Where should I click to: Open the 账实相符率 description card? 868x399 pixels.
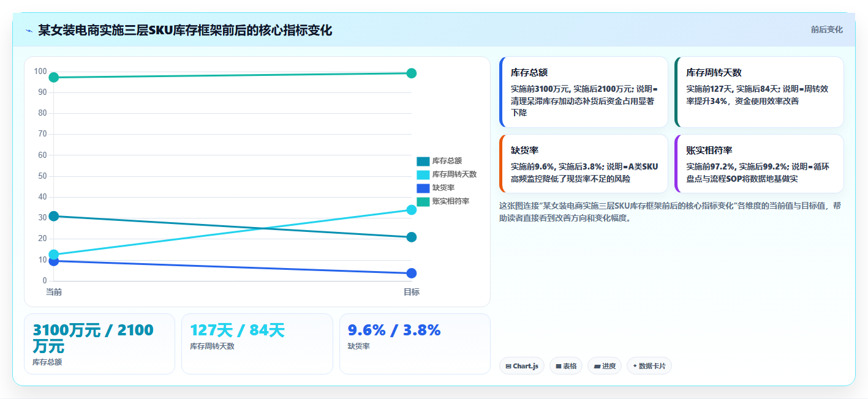tap(759, 164)
